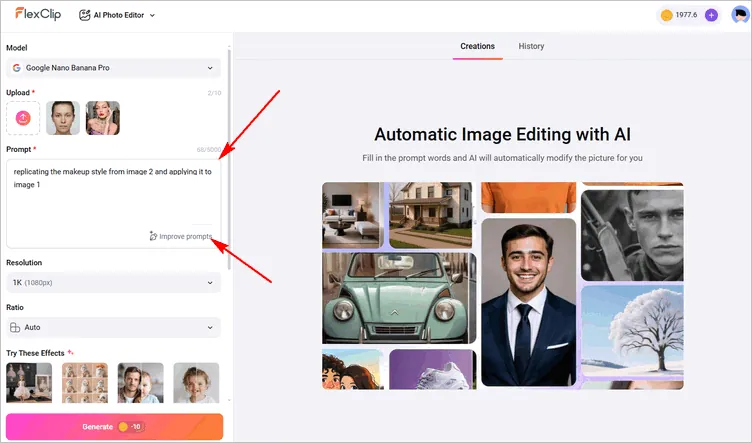Click Improve prompts button
This screenshot has width=752, height=443.
[x=180, y=236]
